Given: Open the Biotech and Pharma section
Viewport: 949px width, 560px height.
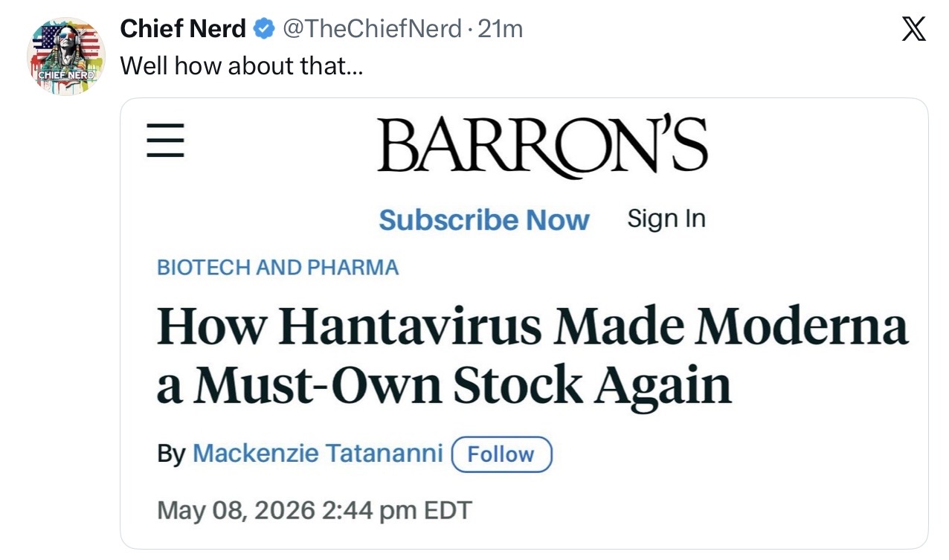Looking at the screenshot, I should pyautogui.click(x=278, y=268).
